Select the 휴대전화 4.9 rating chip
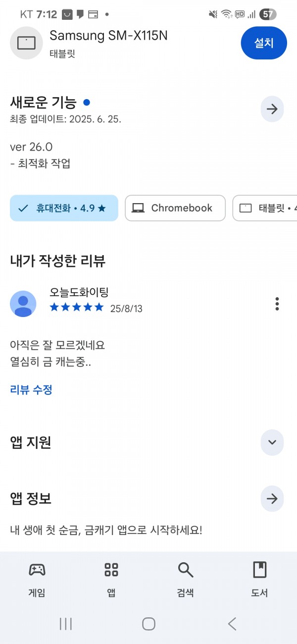 pos(64,208)
